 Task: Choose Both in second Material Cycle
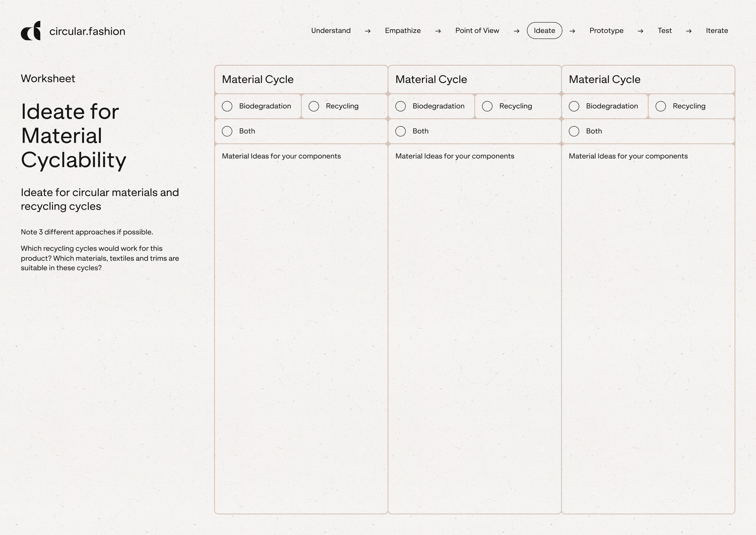[400, 131]
